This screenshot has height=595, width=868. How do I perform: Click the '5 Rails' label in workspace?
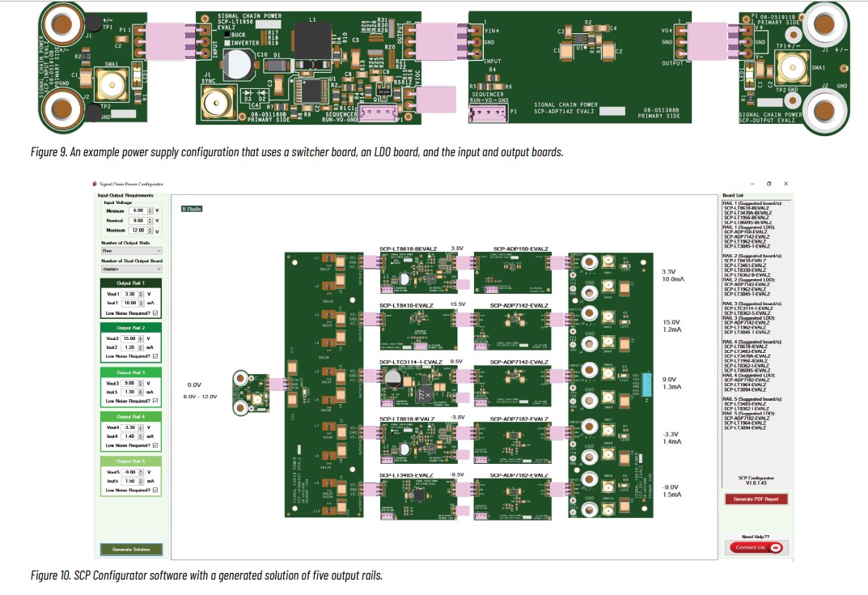[x=192, y=209]
